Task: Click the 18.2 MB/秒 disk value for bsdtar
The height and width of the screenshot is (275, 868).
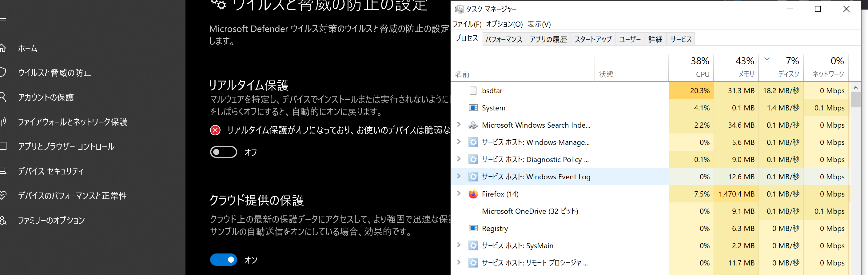Action: coord(781,91)
